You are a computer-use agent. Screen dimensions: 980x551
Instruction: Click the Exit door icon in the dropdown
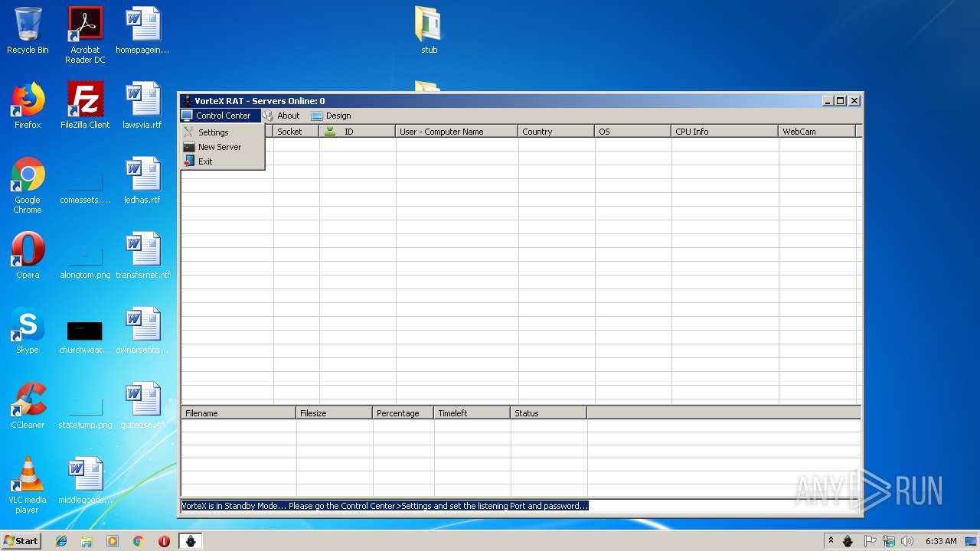[x=188, y=161]
